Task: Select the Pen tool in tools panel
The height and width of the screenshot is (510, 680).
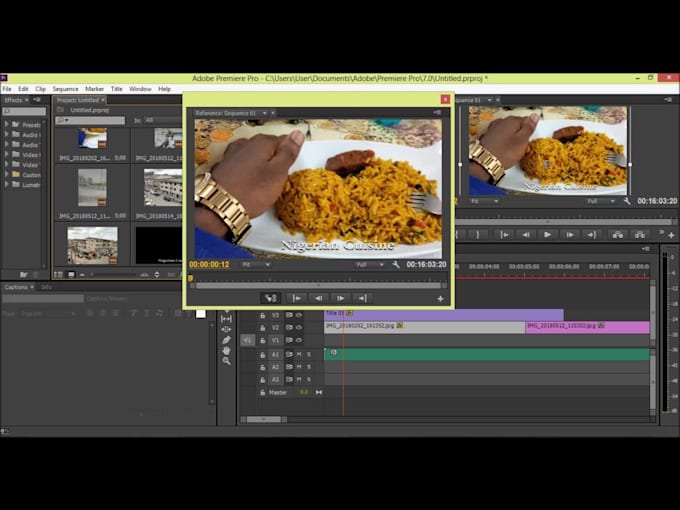Action: point(226,340)
